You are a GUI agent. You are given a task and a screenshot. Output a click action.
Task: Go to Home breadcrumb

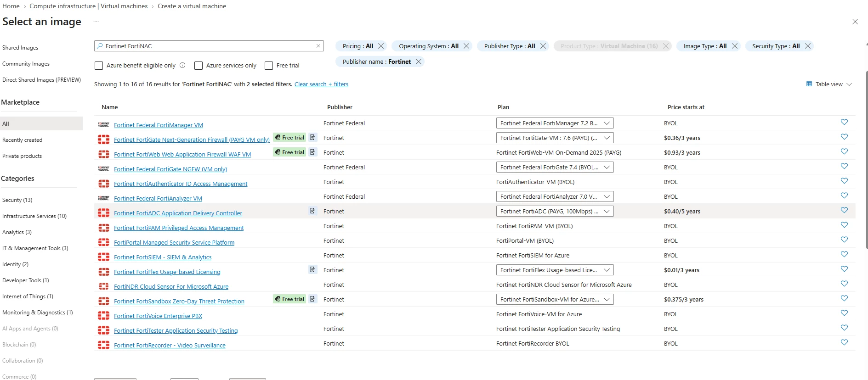pos(11,6)
